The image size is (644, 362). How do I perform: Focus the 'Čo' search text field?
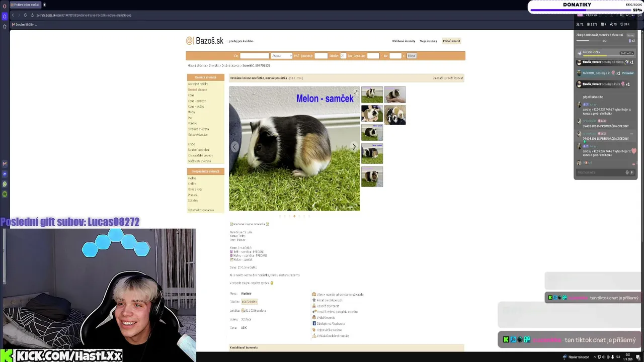pos(255,56)
